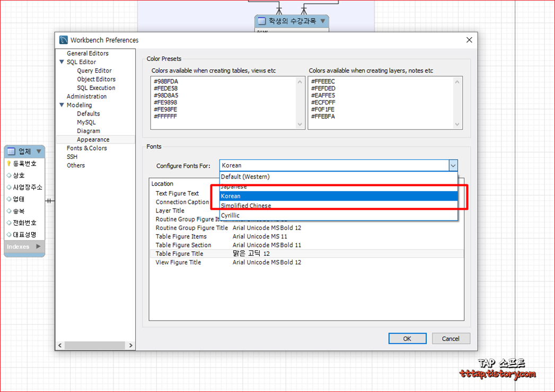This screenshot has width=555, height=392.
Task: Select Cyrillic in the dropdown list
Action: coord(339,215)
